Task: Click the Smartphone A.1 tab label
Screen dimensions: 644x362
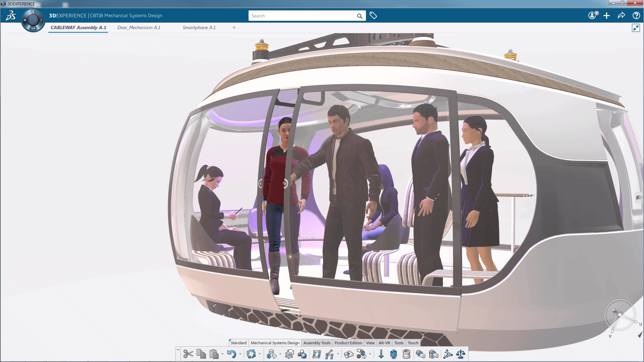Action: click(198, 27)
